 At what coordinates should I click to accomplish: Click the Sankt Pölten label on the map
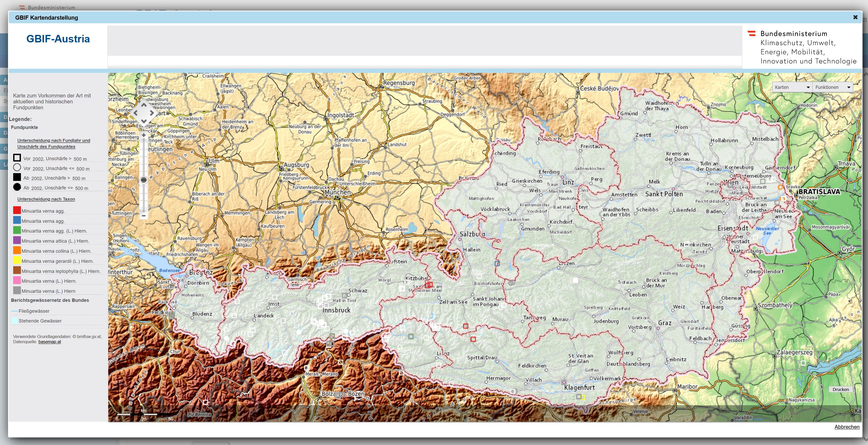click(x=664, y=194)
